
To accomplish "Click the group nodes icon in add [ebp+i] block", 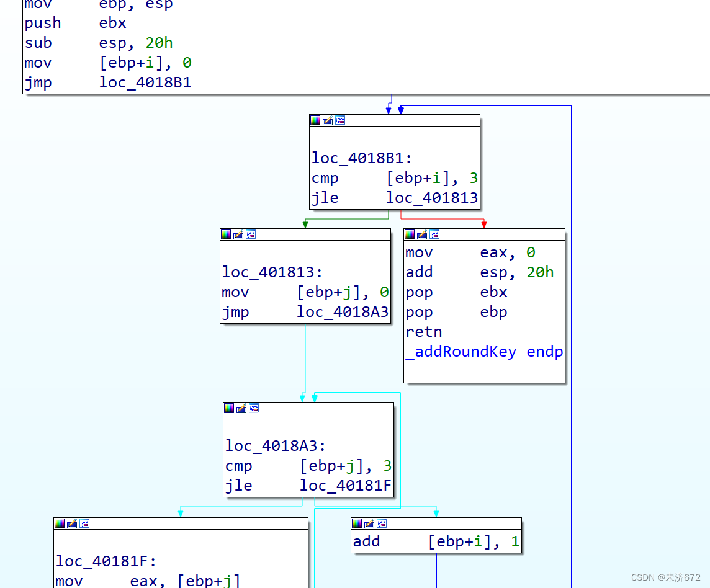I will (x=382, y=523).
